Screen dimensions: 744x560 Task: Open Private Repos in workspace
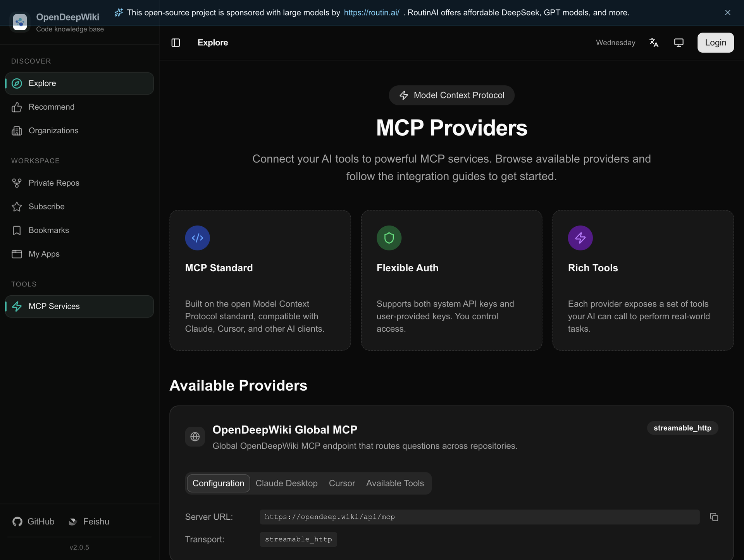tap(79, 183)
